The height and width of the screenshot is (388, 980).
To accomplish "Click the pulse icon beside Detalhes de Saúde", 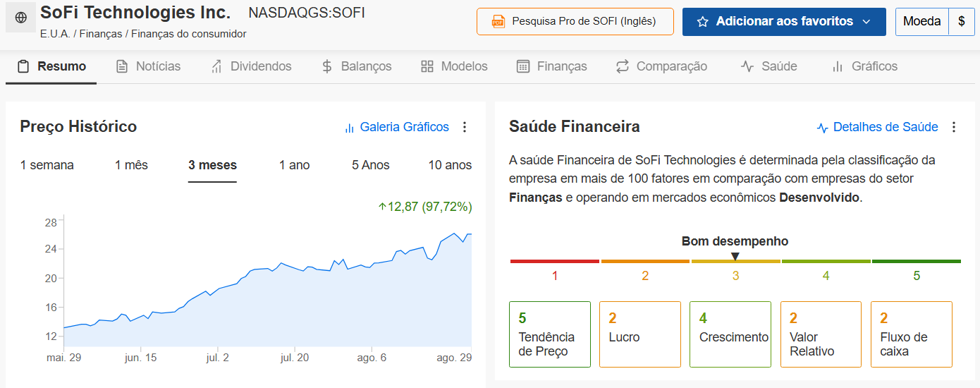I will tap(822, 128).
